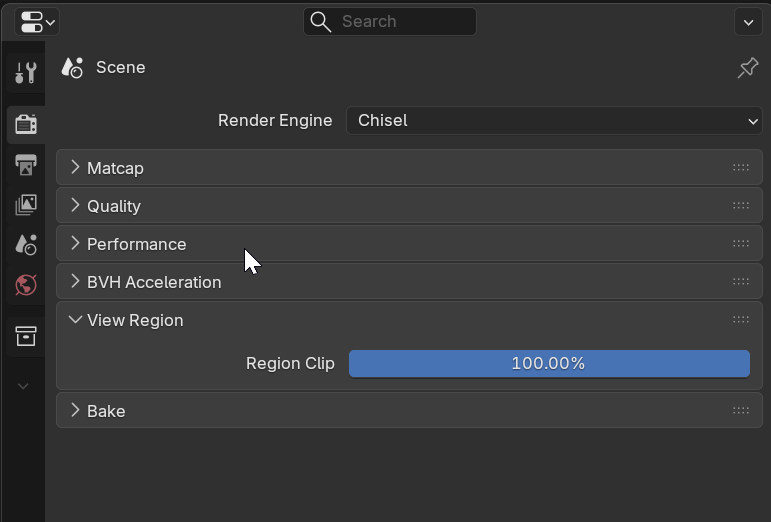Click the Region Clip percentage slider
Screen dimensions: 771x522
(548, 363)
